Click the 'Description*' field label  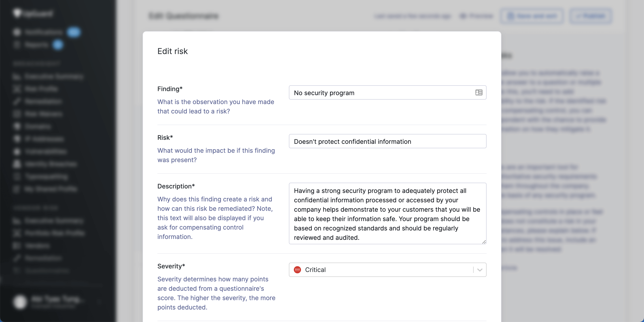(x=176, y=186)
